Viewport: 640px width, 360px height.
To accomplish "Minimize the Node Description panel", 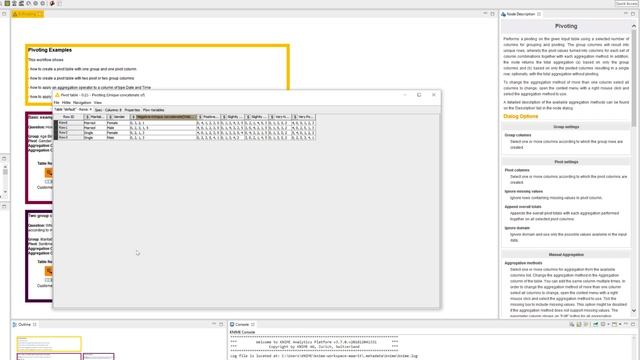I will (x=626, y=13).
